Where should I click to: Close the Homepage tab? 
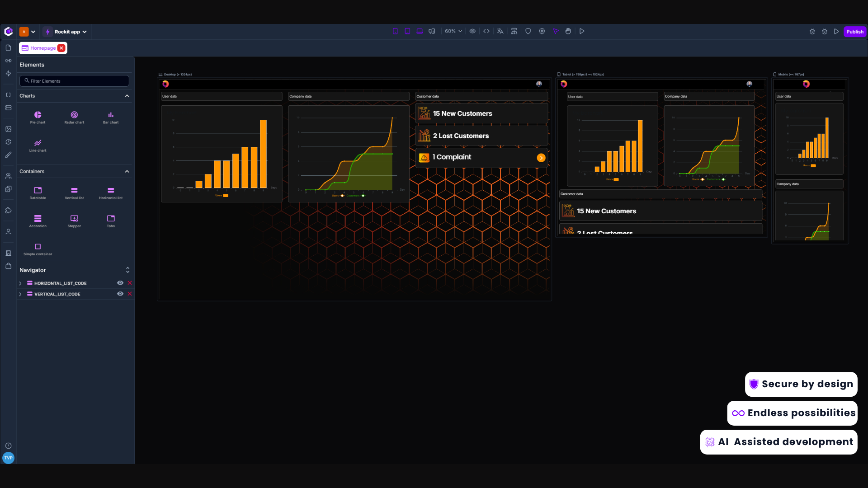point(61,48)
